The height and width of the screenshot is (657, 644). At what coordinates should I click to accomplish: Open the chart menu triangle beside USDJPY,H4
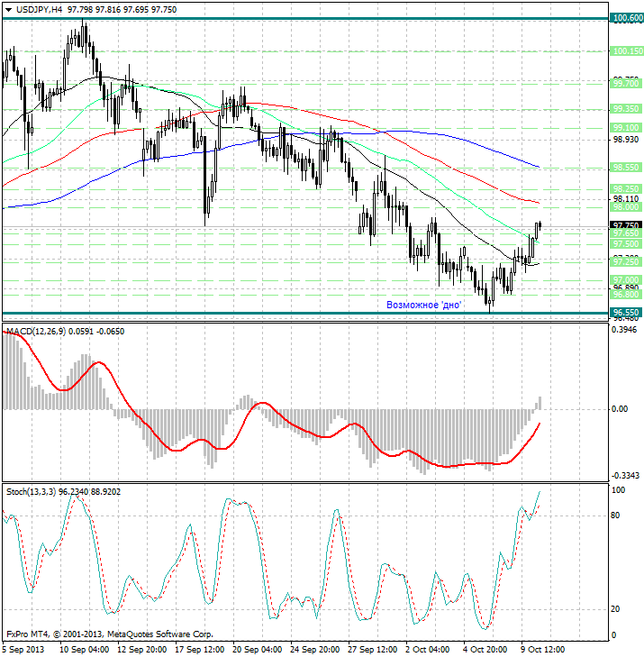[x=8, y=10]
